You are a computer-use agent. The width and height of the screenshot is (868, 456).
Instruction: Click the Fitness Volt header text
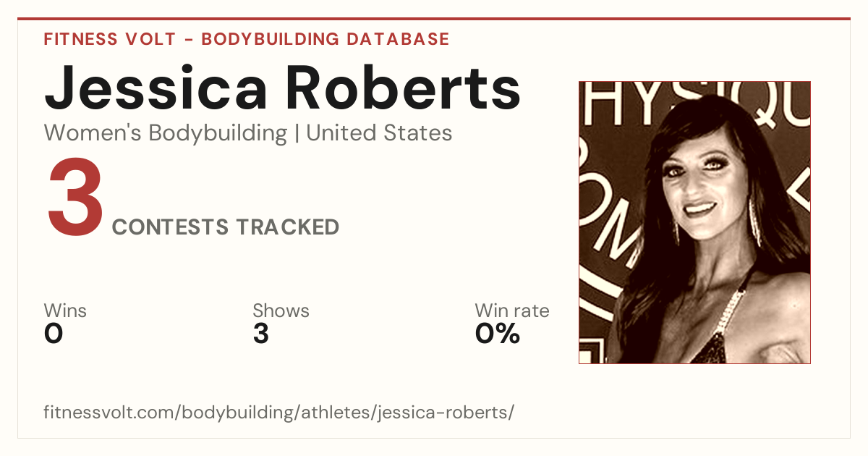(x=109, y=39)
